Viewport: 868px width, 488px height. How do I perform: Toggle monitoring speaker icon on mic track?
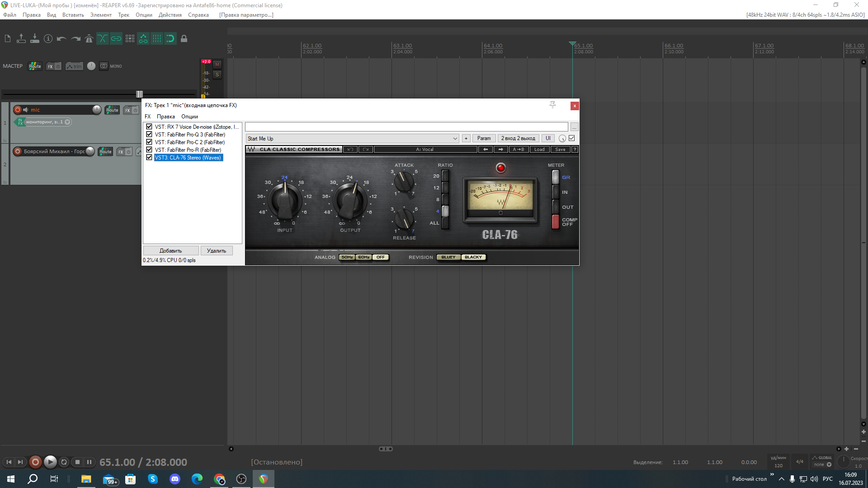pos(26,110)
